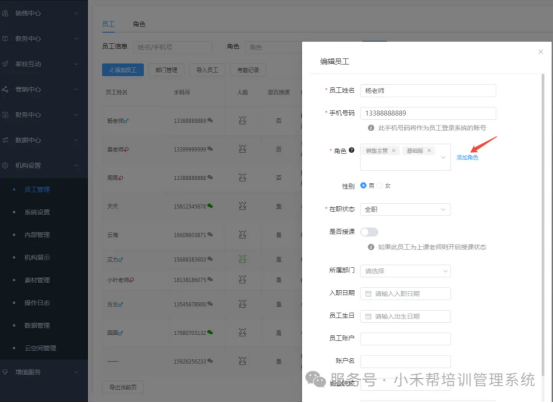Click the 员工姓名 input field

tap(428, 91)
